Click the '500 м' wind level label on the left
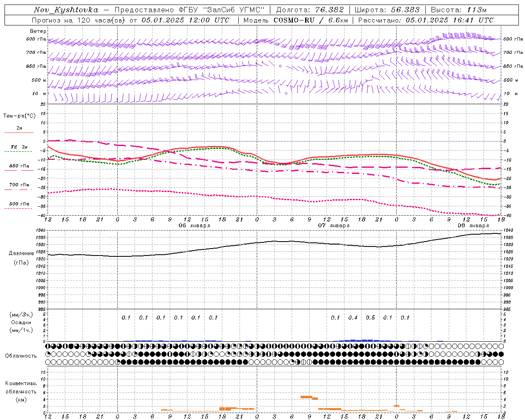Viewport: 525px width, 420px height. [39, 80]
